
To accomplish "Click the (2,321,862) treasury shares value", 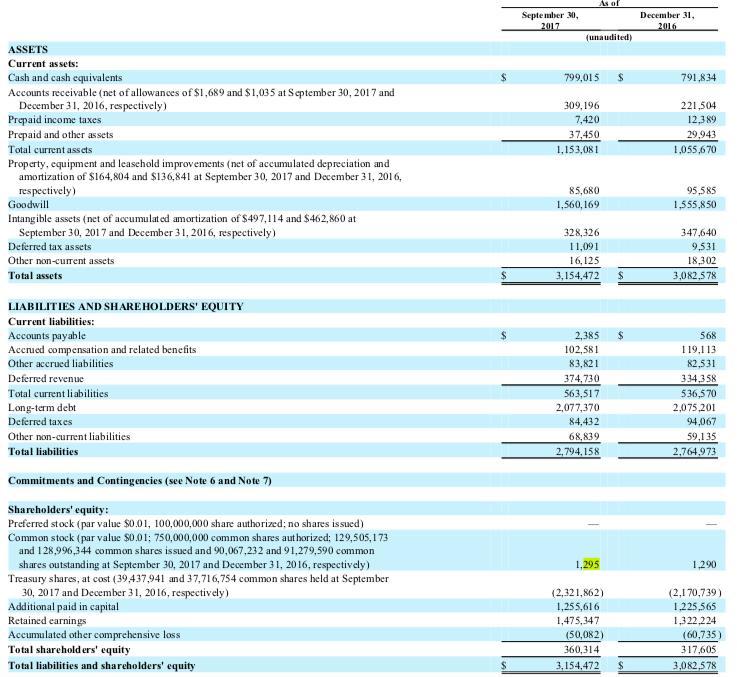I will point(578,592).
